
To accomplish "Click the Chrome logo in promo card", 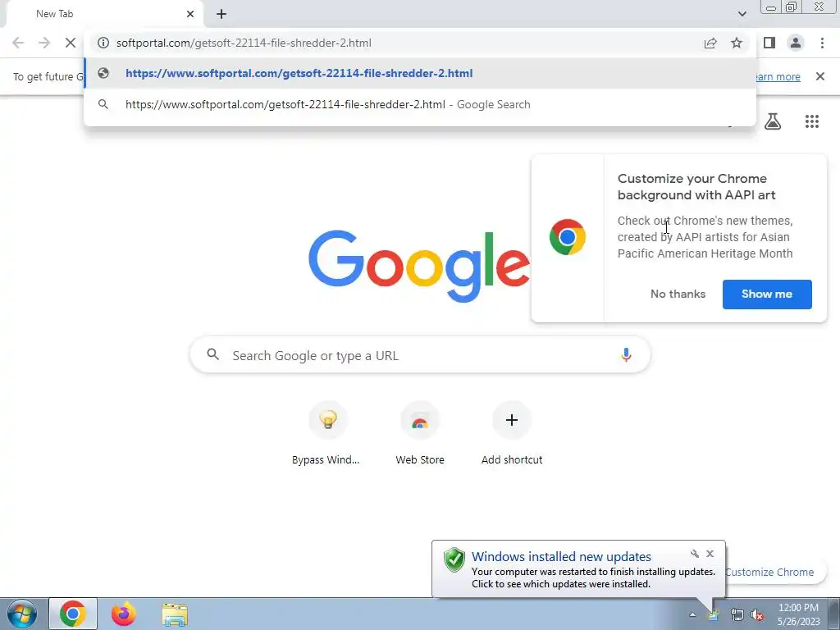I will click(568, 237).
